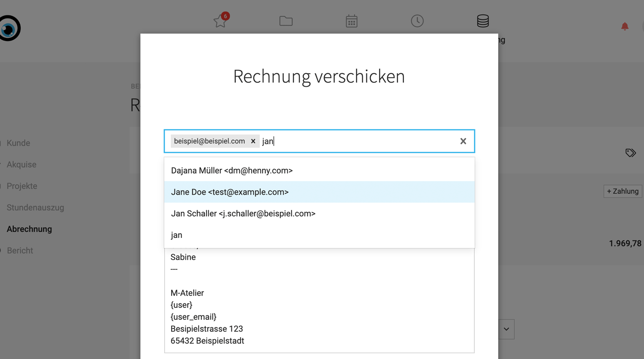The width and height of the screenshot is (644, 359).
Task: Select Dajana Müller suggestion
Action: [x=319, y=170]
